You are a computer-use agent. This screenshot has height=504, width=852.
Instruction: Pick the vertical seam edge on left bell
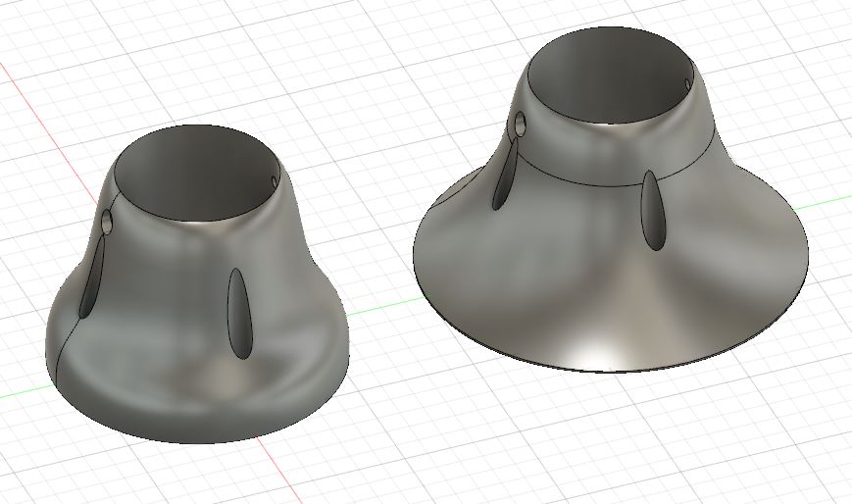pyautogui.click(x=68, y=340)
